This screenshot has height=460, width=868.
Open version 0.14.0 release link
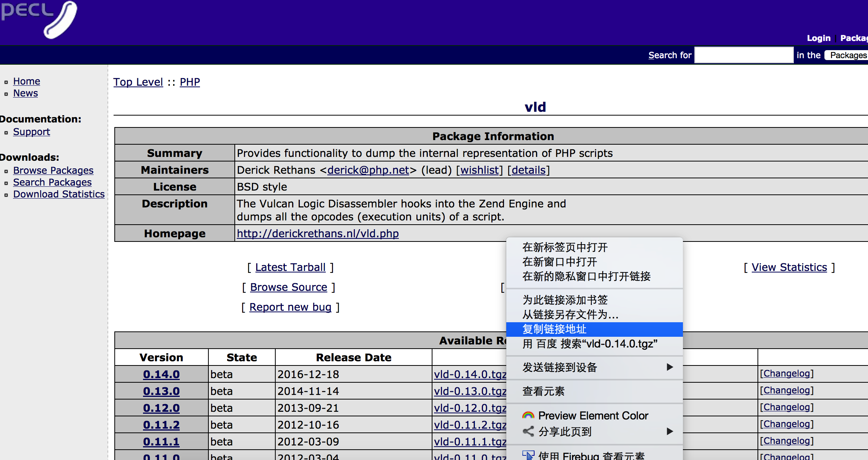pyautogui.click(x=161, y=374)
